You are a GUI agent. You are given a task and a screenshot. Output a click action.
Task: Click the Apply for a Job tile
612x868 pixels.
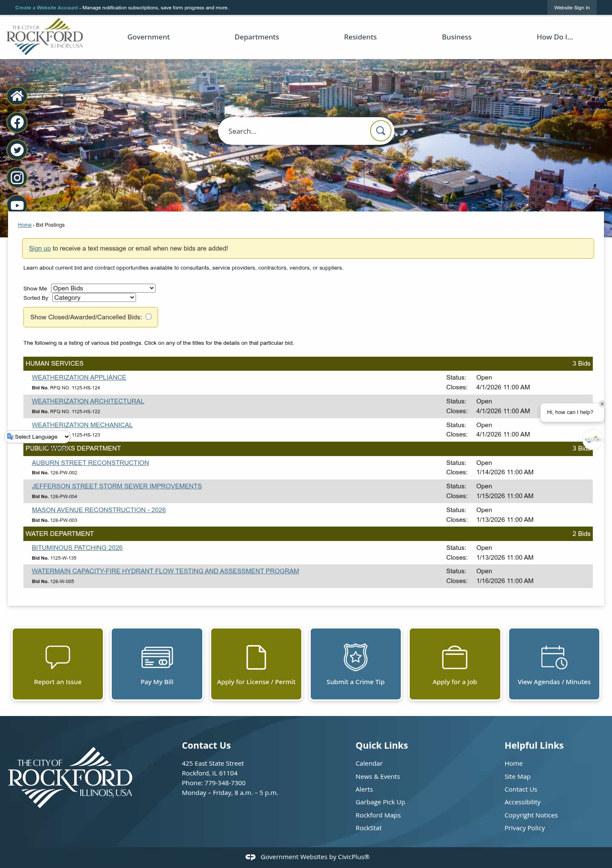(455, 664)
